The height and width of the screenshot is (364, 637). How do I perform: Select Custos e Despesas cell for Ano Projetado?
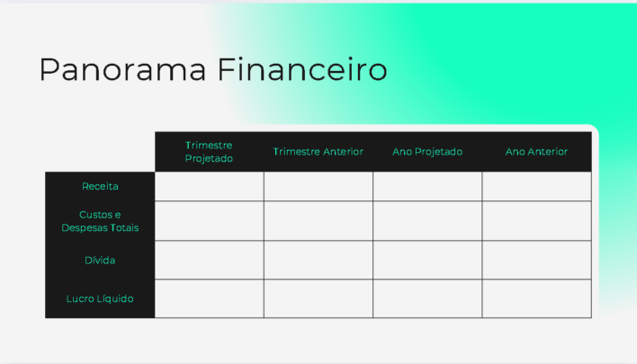(427, 221)
